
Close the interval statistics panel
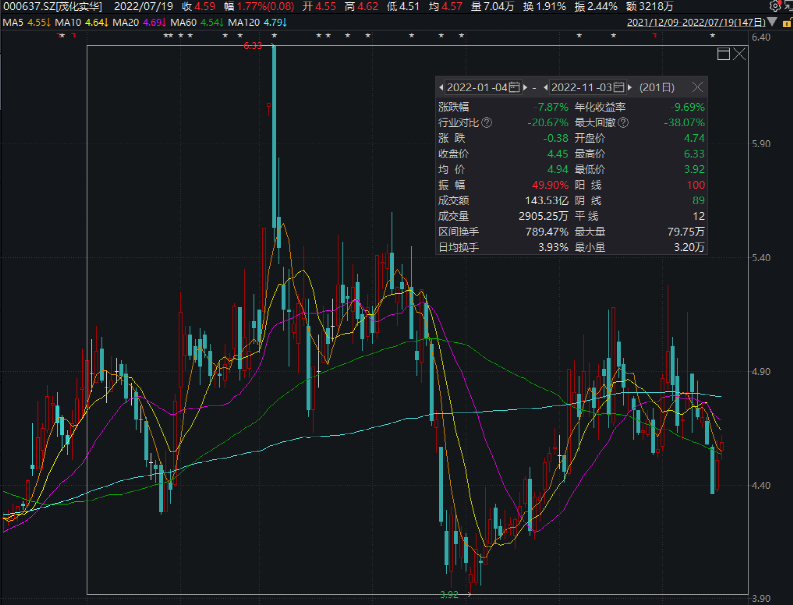click(697, 87)
